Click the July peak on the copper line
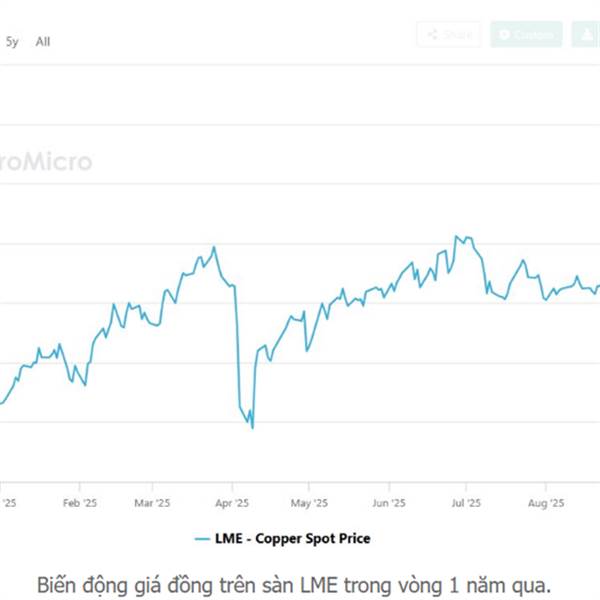The width and height of the screenshot is (600, 600). 457,237
